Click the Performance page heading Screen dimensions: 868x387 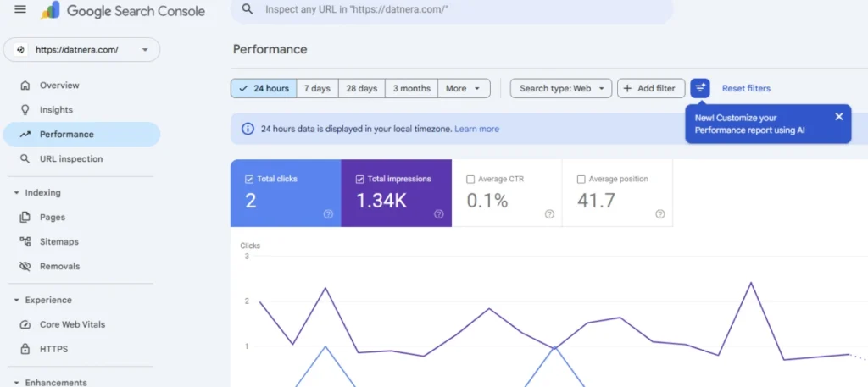tap(270, 49)
